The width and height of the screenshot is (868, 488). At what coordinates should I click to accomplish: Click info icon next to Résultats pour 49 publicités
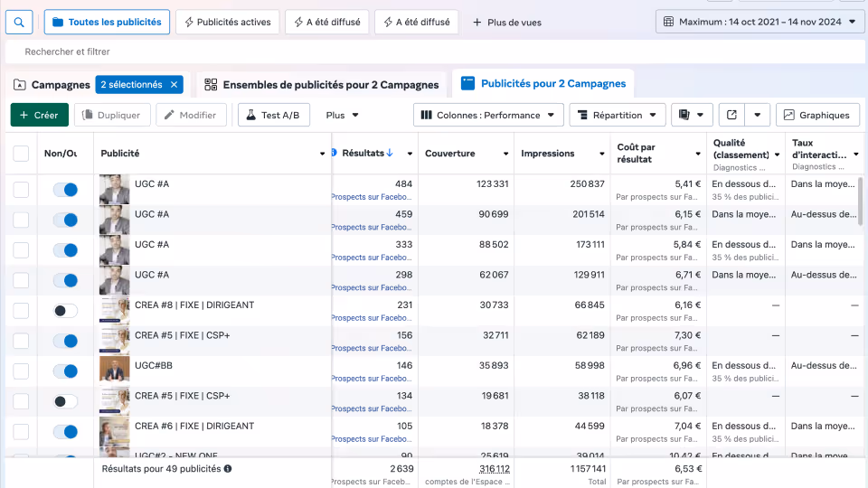[228, 469]
